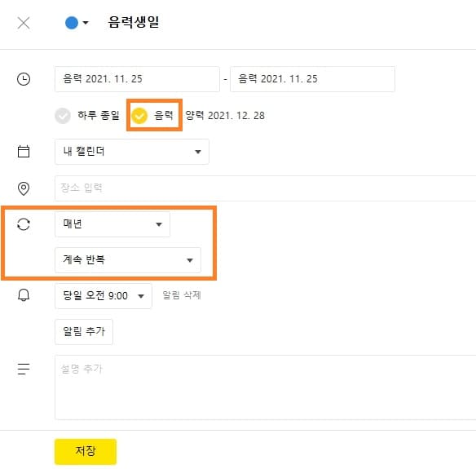Click the blue event color circle
The image size is (476, 469).
pos(72,23)
